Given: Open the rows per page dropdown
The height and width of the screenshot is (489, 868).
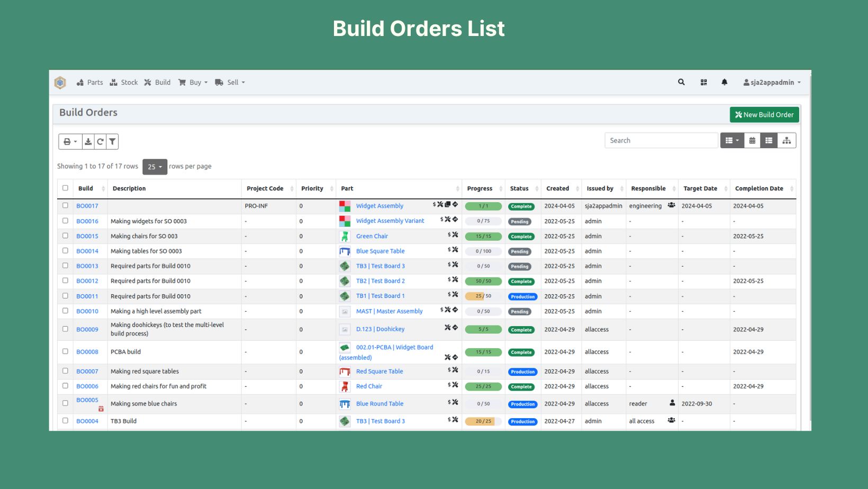Looking at the screenshot, I should coord(155,167).
